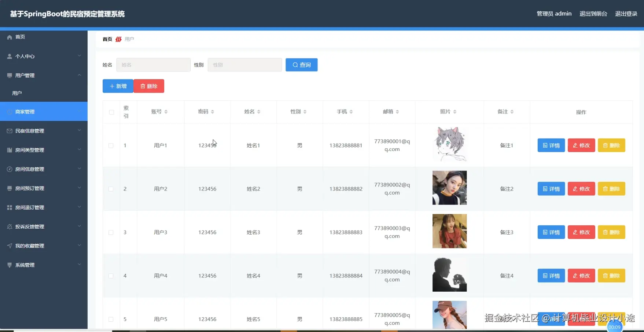The image size is (644, 332).
Task: Sort the 照片 column using its arrows
Action: point(455,112)
